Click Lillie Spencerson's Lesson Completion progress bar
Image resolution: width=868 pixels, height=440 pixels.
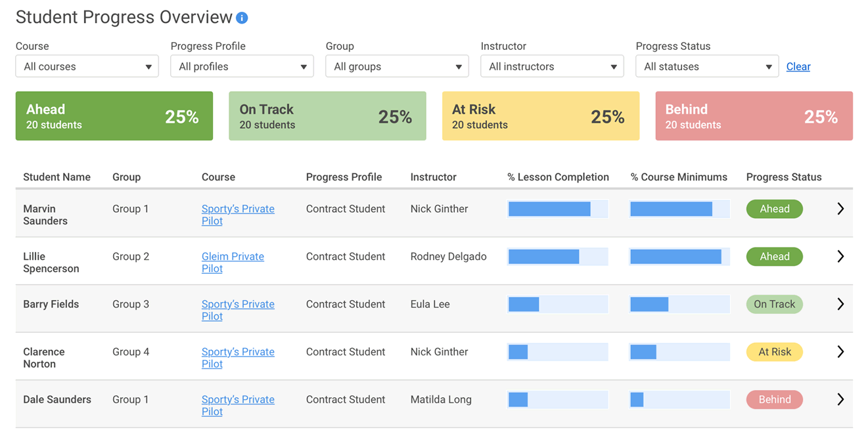coord(557,256)
